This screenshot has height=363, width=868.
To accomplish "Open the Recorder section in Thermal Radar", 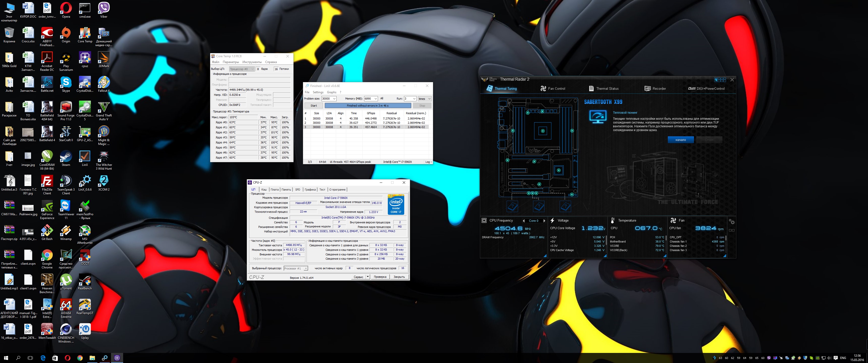I will click(655, 88).
